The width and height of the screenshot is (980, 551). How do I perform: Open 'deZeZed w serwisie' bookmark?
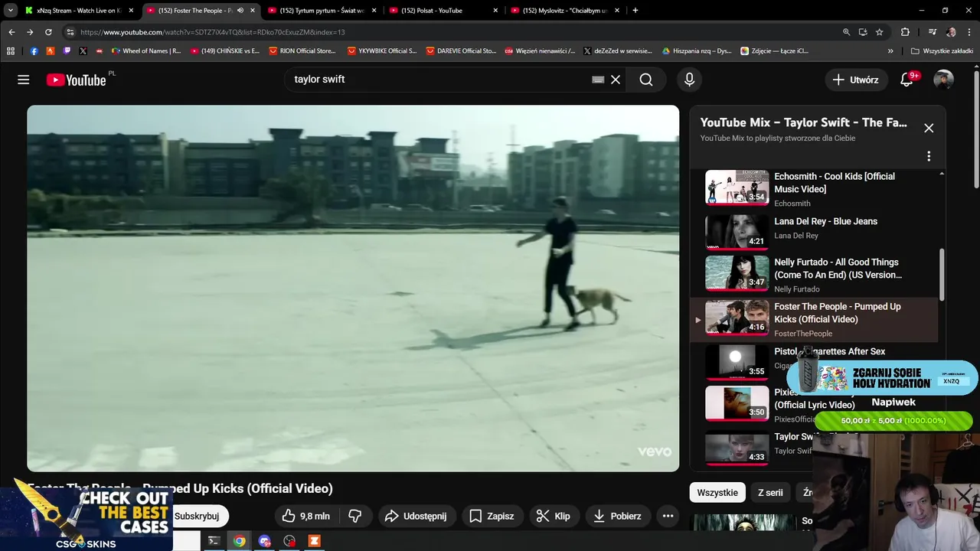[x=617, y=51]
